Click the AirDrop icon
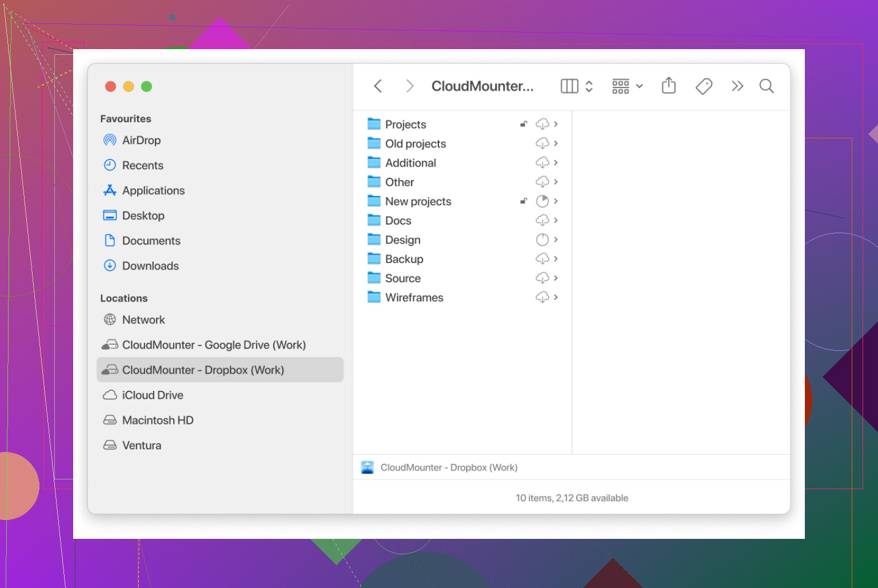Screen dimensions: 878x588 click(110, 140)
